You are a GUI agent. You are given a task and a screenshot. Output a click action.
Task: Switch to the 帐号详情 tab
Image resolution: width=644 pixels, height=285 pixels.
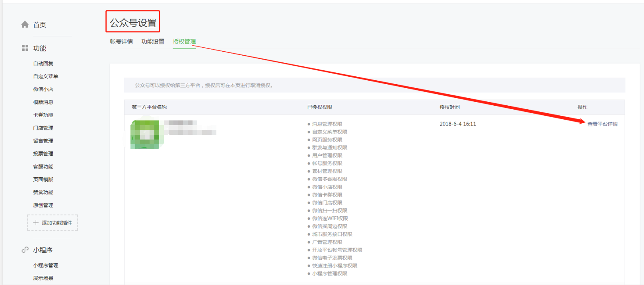click(121, 41)
